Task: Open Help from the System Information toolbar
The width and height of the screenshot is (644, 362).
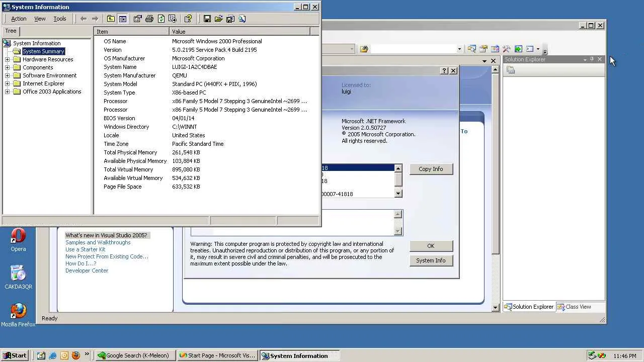Action: [188, 19]
